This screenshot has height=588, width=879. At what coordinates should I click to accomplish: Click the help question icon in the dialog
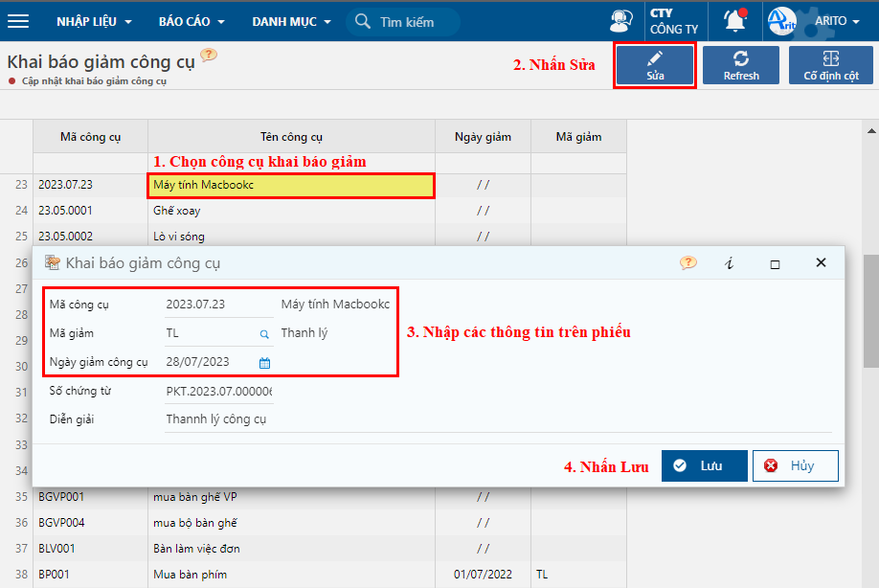coord(687,262)
